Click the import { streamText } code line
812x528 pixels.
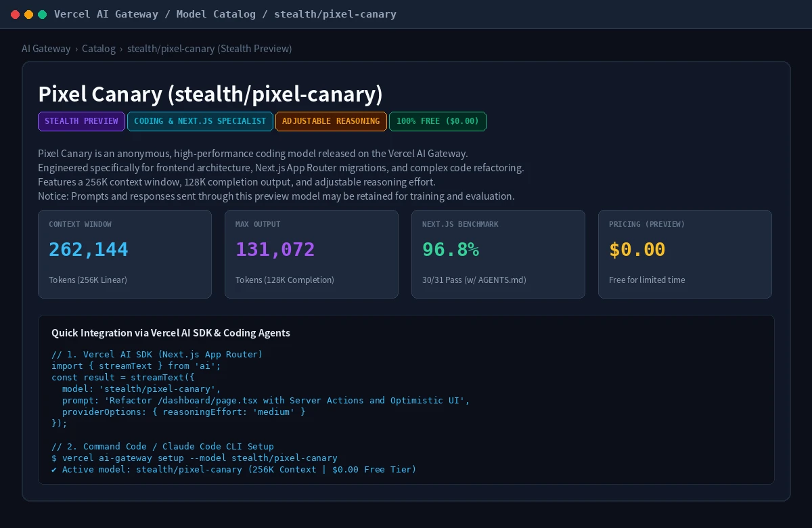(x=136, y=366)
